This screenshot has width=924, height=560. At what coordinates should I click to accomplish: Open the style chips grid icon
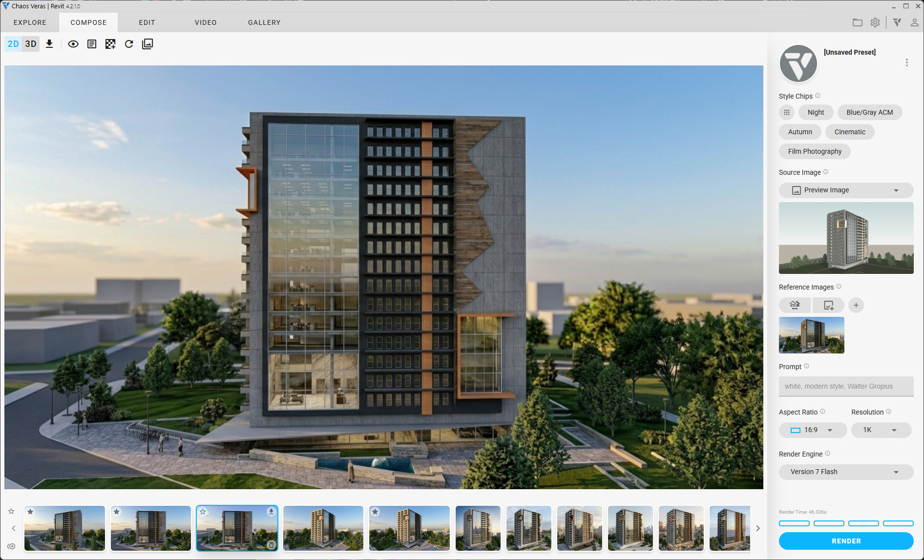pos(786,112)
